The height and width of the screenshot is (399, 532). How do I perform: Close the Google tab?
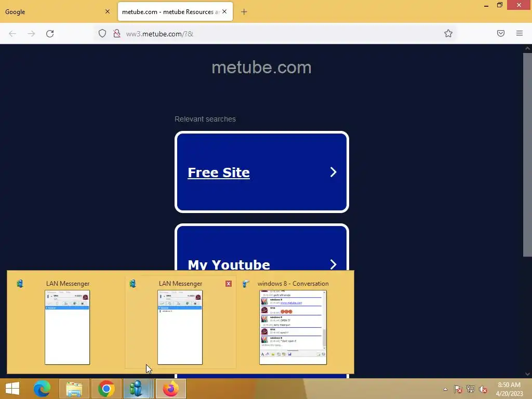click(x=108, y=11)
